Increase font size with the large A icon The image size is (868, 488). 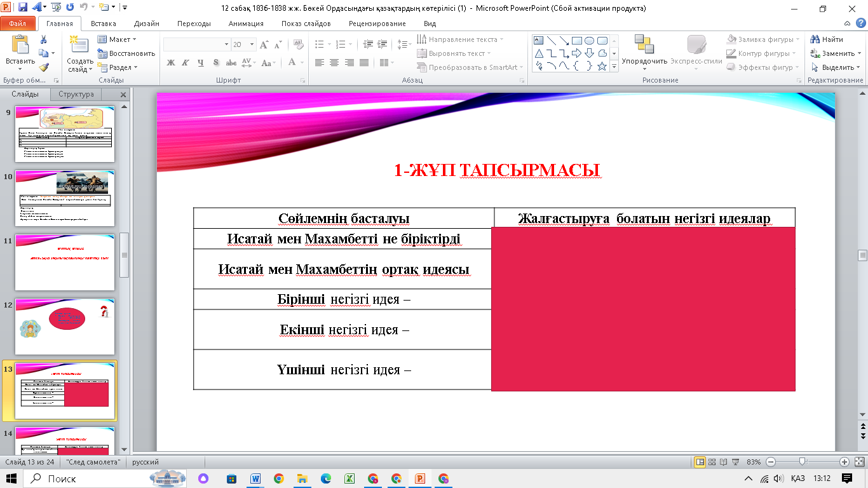pyautogui.click(x=265, y=44)
